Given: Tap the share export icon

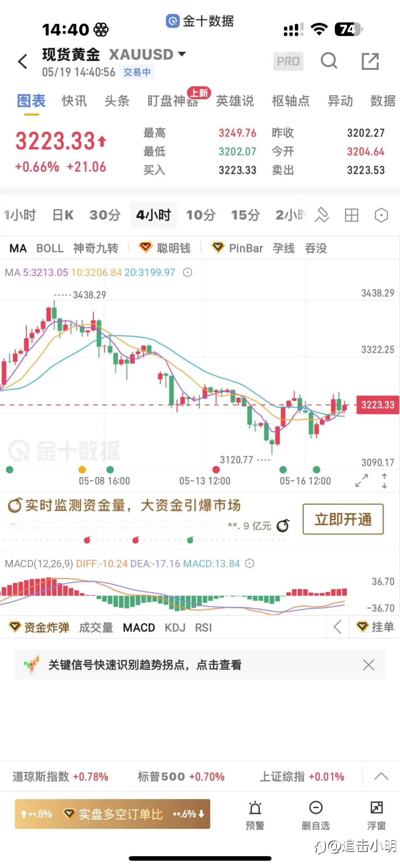Looking at the screenshot, I should tap(370, 61).
